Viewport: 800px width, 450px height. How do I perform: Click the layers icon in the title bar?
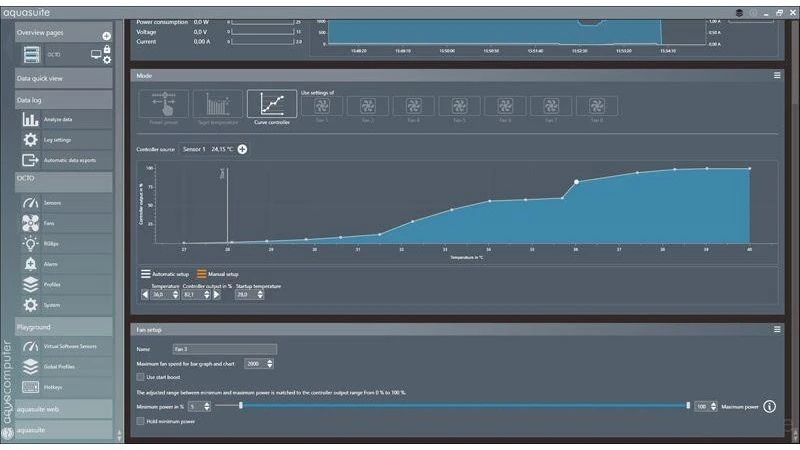[x=739, y=13]
